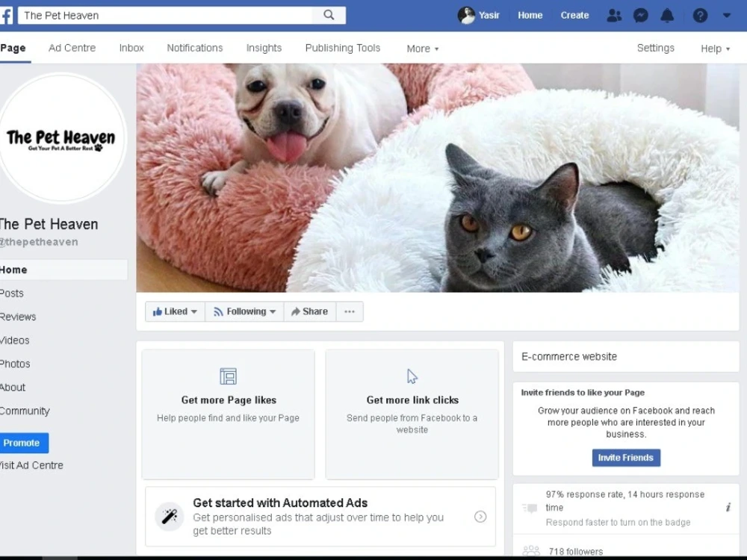
Task: Open page Settings
Action: point(656,48)
